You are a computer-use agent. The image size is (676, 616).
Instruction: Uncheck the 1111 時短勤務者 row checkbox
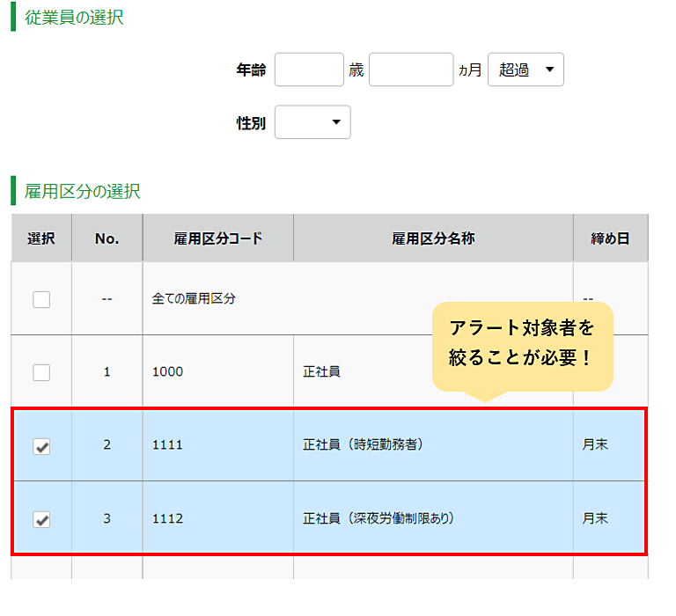41,446
